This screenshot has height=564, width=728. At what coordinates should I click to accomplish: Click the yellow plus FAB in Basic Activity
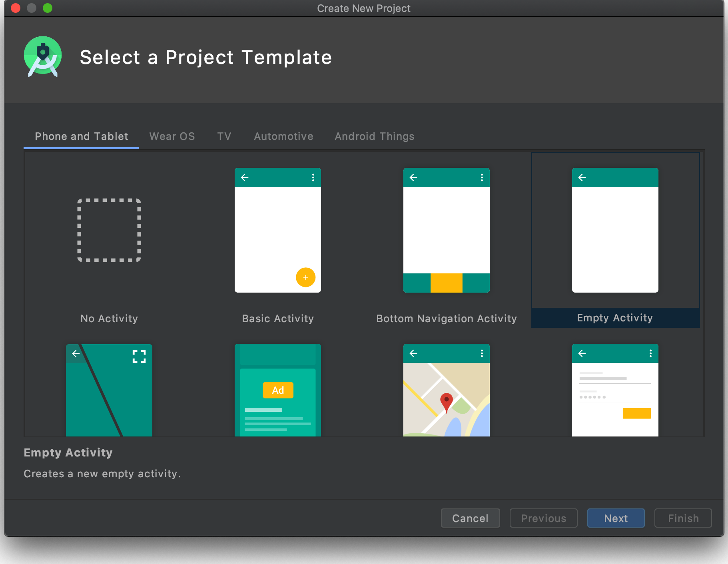click(x=305, y=277)
